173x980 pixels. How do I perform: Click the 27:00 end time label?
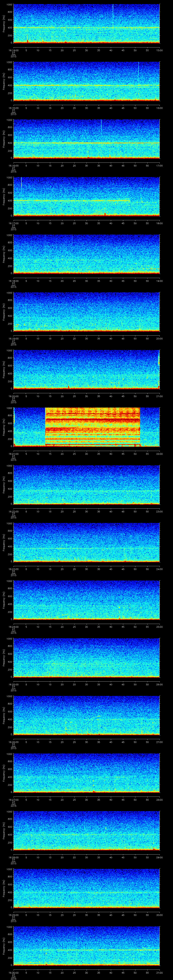[x=159, y=742]
